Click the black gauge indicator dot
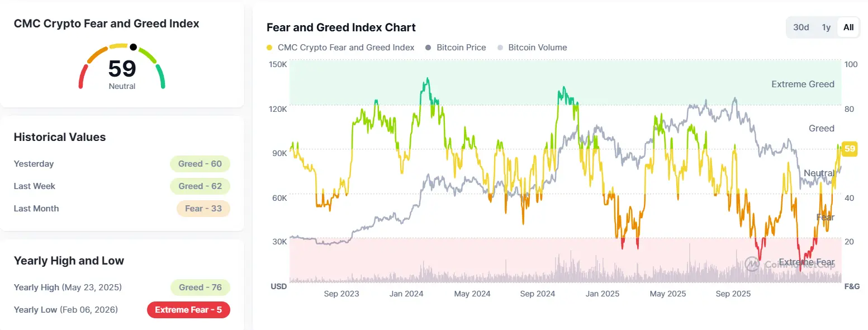 133,47
